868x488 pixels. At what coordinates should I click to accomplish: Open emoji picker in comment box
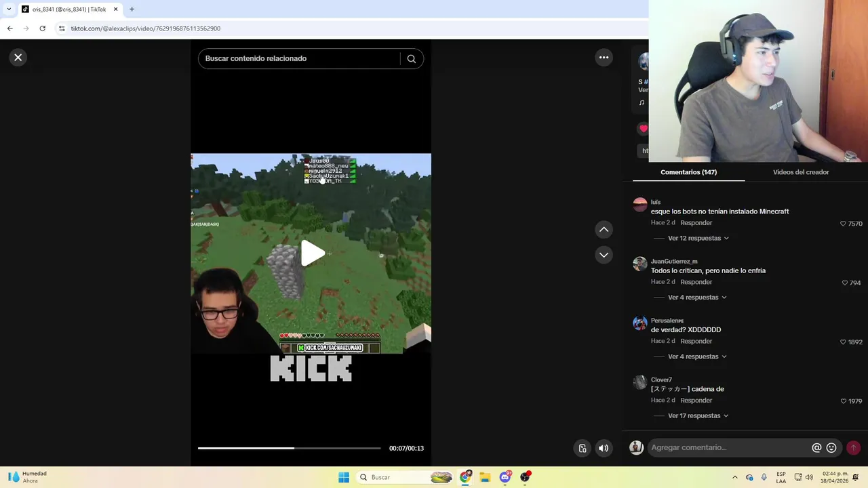coord(831,448)
